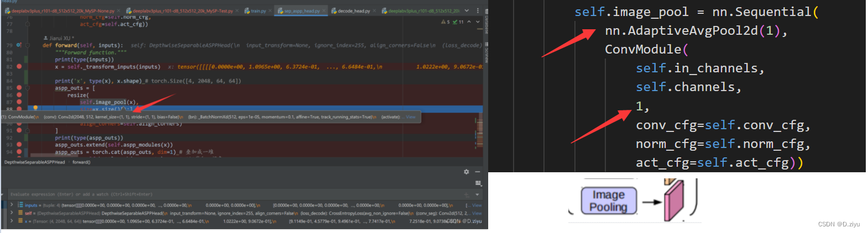Click the yellow intention lightbulb icon
Image resolution: width=868 pixels, height=233 pixels.
35,108
